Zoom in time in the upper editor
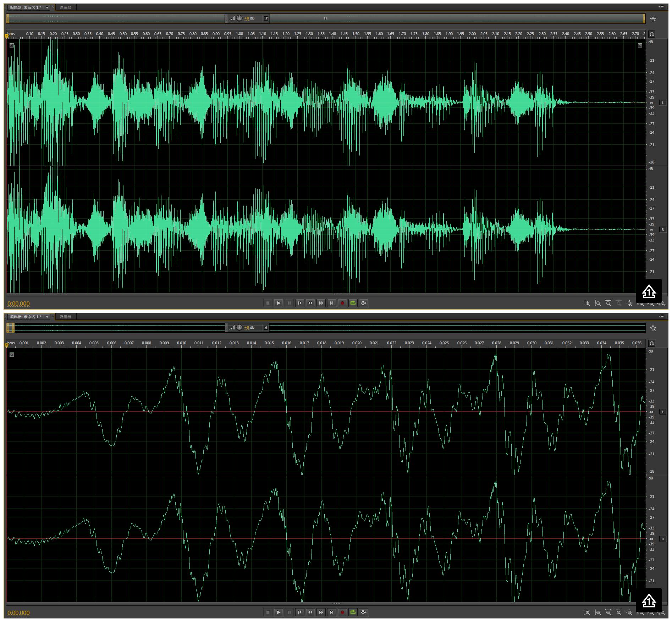 tap(608, 303)
